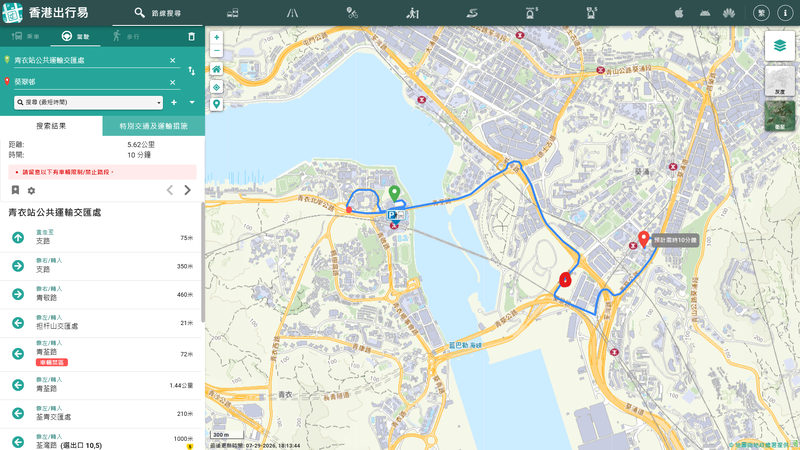Viewport: 800px width, 450px height.
Task: Click the directions list vertical scrollbar
Action: coord(203,262)
